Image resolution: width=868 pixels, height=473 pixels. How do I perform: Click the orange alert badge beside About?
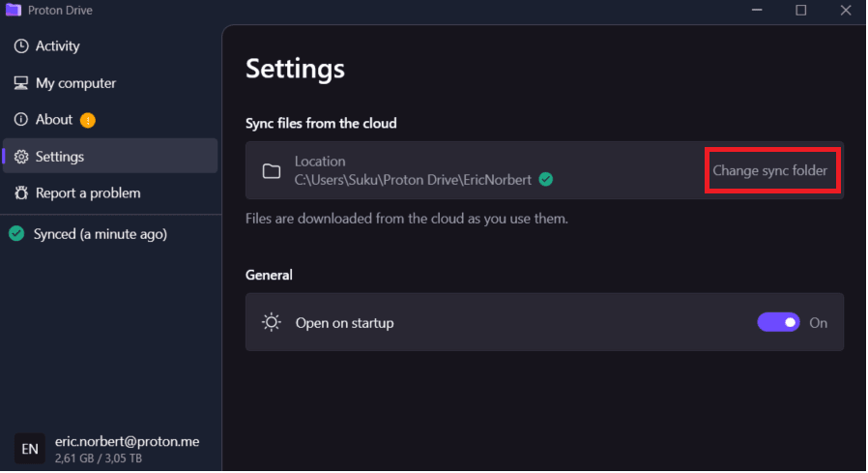click(x=87, y=120)
